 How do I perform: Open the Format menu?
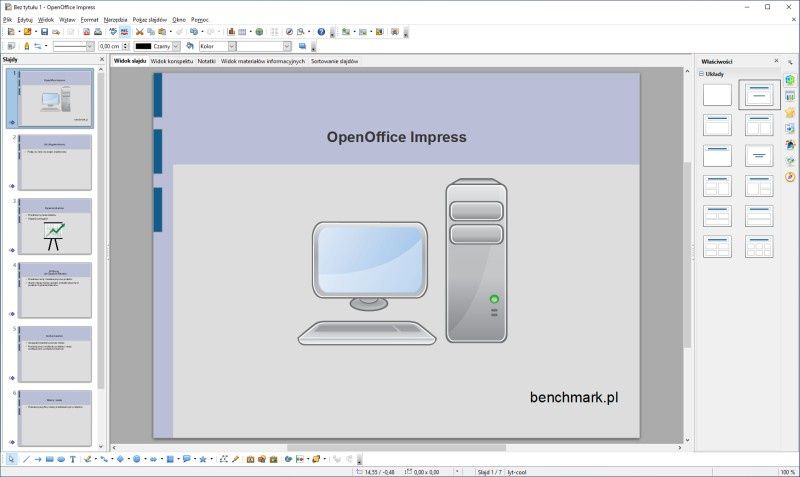(x=89, y=19)
